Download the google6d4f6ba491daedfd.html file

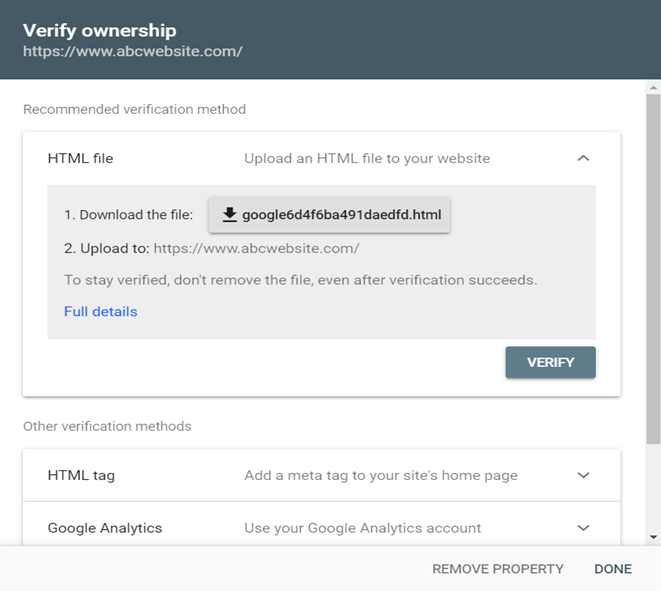(330, 215)
